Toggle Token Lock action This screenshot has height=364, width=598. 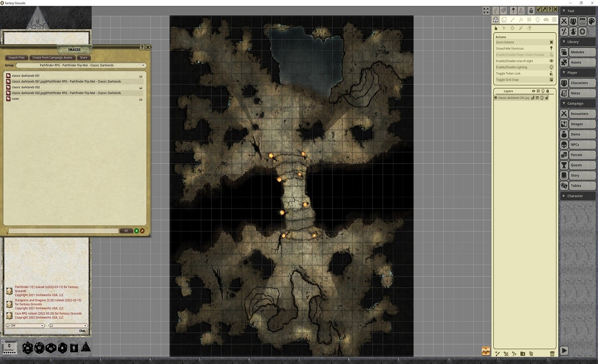[x=525, y=73]
